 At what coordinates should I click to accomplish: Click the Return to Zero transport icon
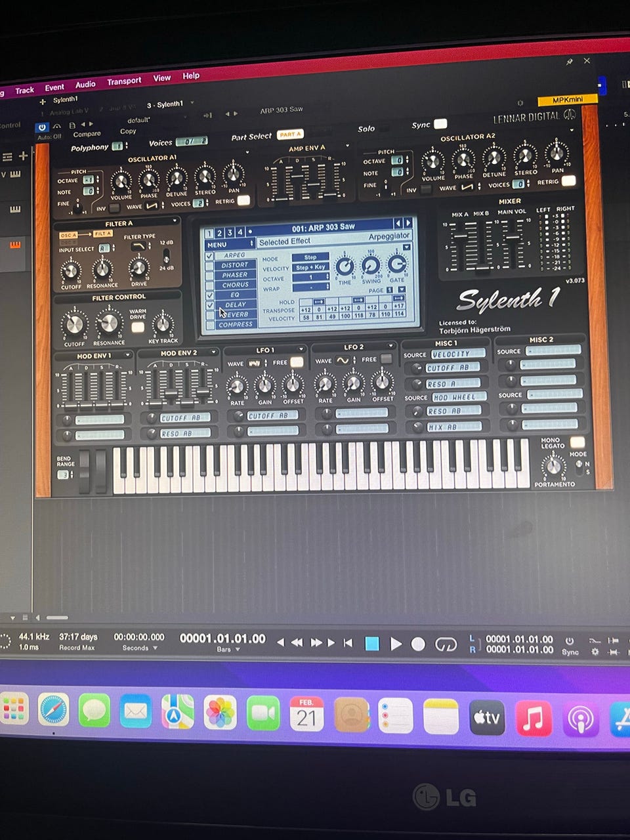[348, 643]
